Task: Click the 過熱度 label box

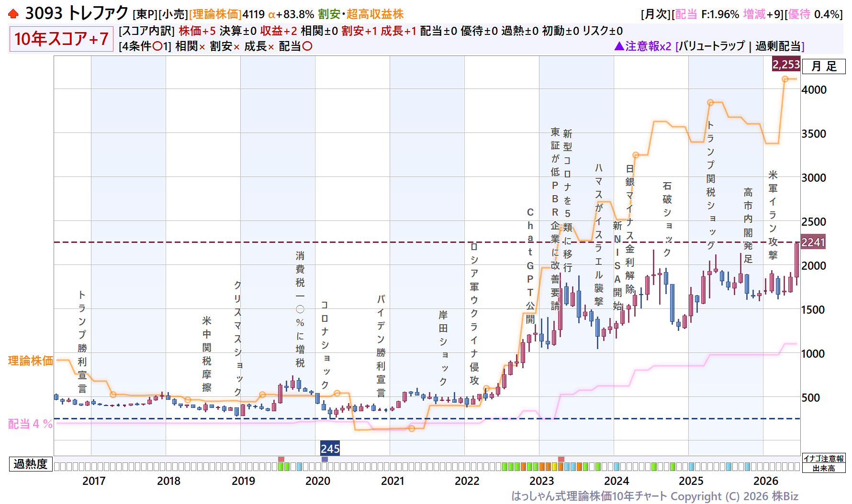Action: click(x=31, y=464)
